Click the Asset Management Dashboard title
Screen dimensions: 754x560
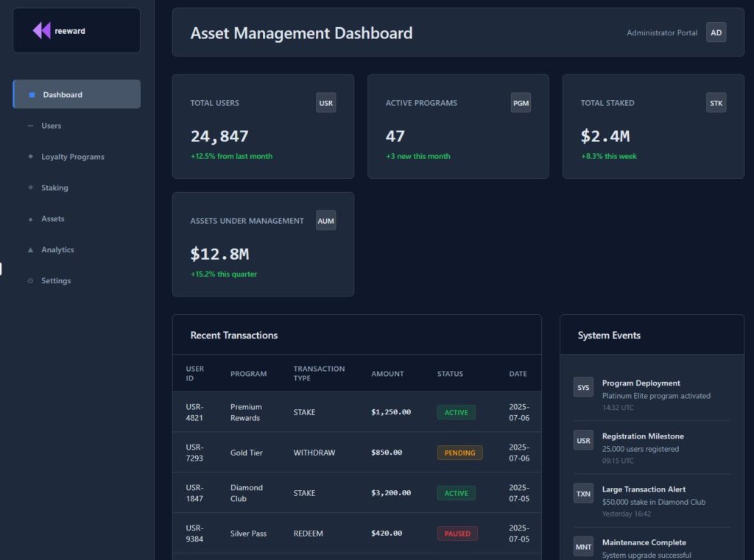(301, 32)
